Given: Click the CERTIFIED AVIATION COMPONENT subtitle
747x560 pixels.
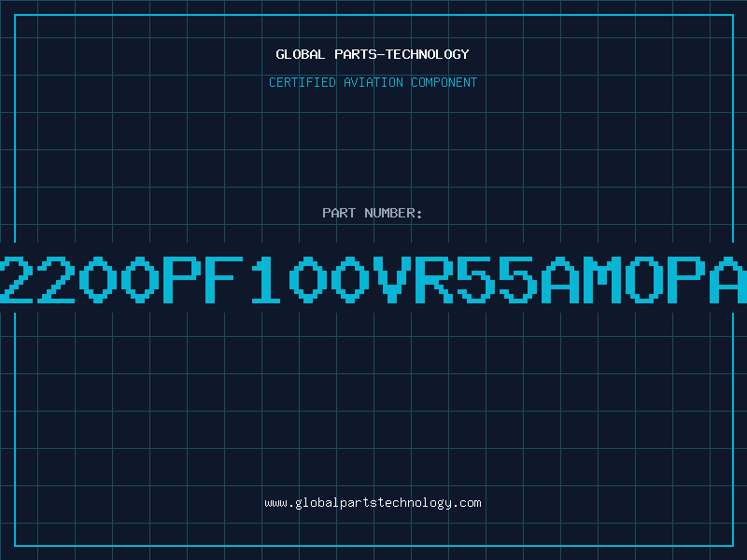Looking at the screenshot, I should point(373,82).
